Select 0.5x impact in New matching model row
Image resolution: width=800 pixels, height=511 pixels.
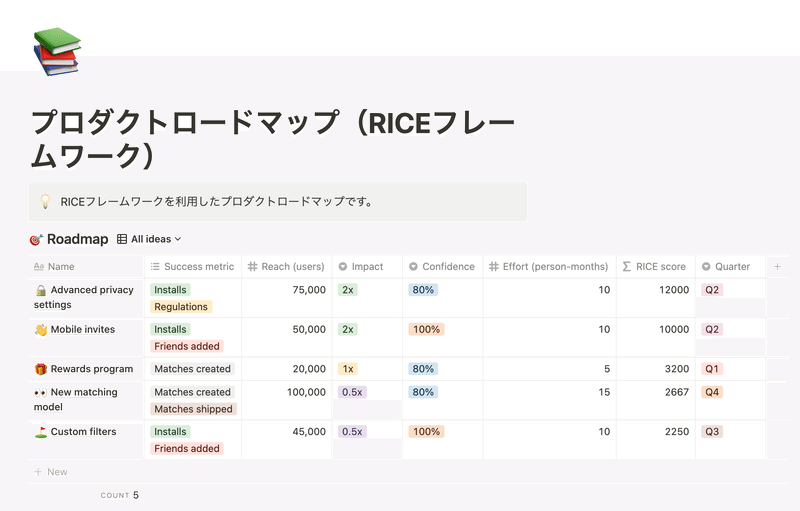(352, 392)
